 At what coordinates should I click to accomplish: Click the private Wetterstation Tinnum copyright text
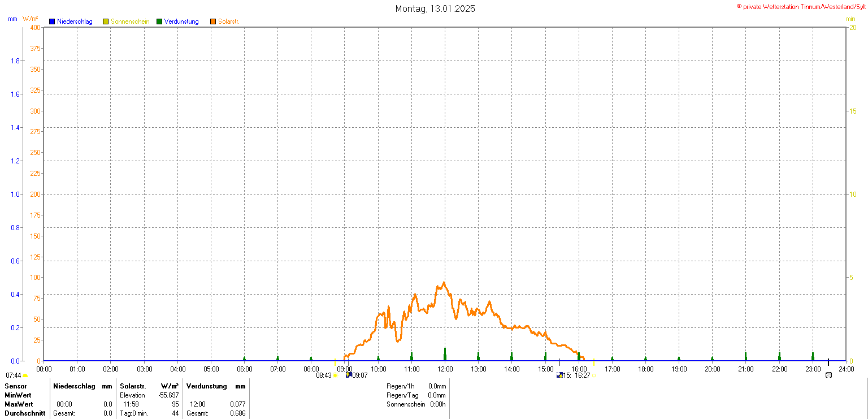801,6
